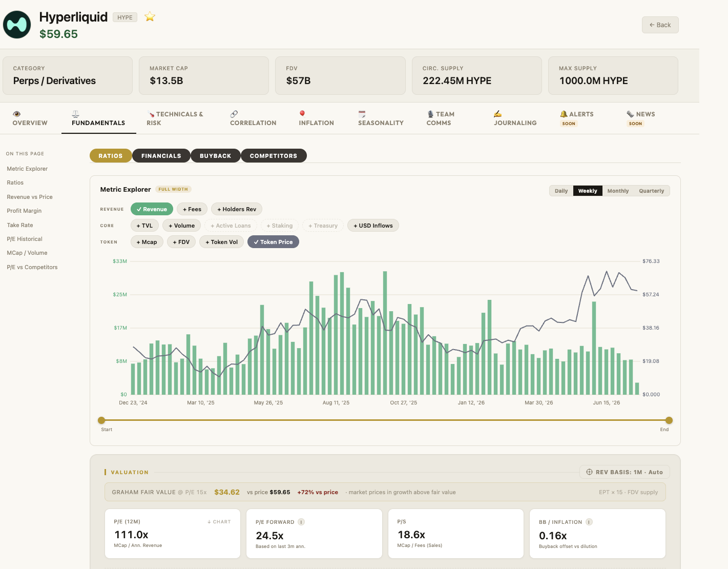Viewport: 728px width, 569px height.
Task: Click the Graham fair value $34.62
Action: pos(227,492)
